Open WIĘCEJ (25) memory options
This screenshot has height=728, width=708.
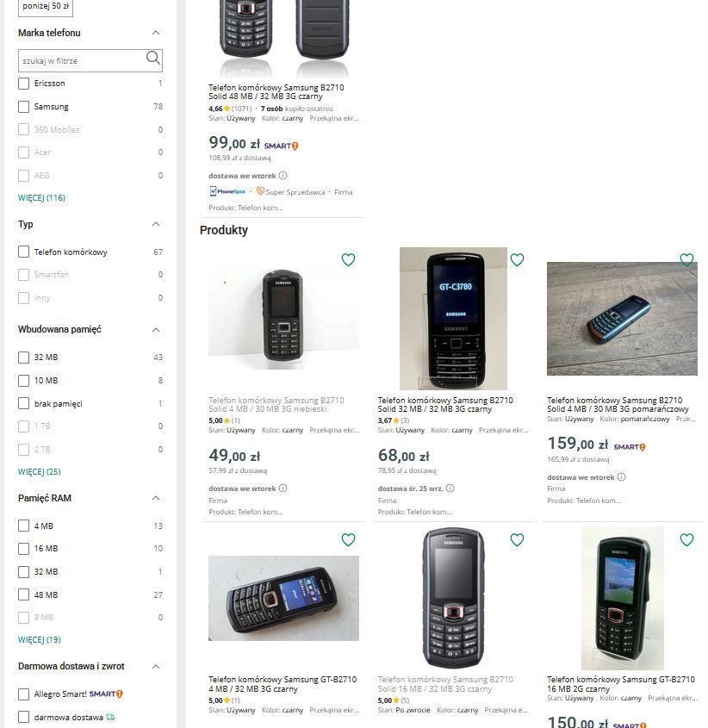click(40, 472)
